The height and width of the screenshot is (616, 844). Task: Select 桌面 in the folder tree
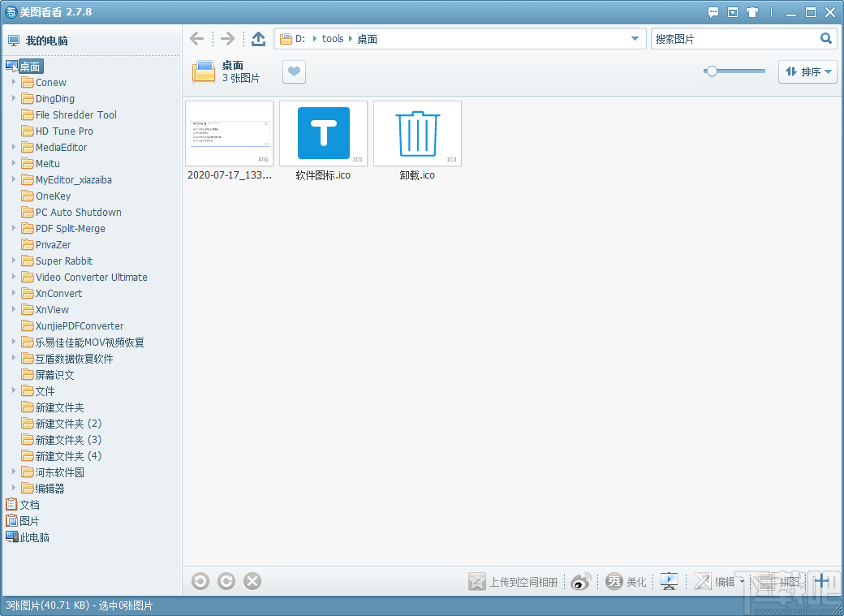coord(30,67)
